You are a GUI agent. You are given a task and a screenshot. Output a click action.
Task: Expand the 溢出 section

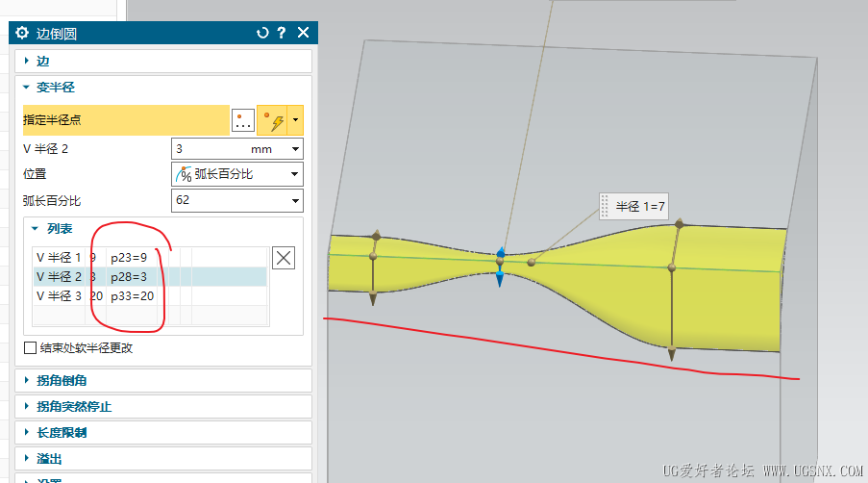(x=163, y=459)
